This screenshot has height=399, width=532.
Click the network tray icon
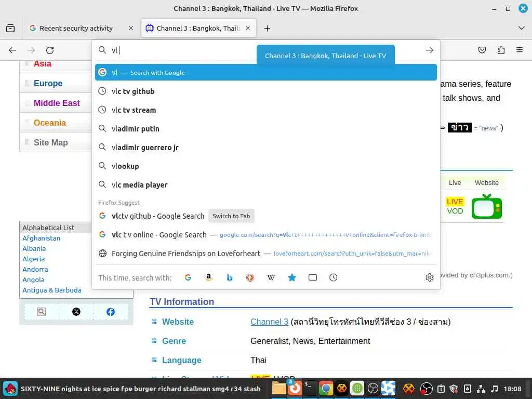click(x=481, y=389)
